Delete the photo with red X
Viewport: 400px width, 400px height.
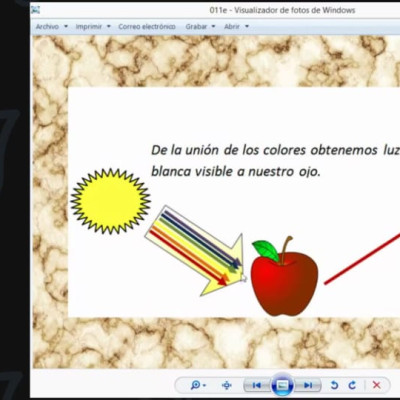click(377, 385)
